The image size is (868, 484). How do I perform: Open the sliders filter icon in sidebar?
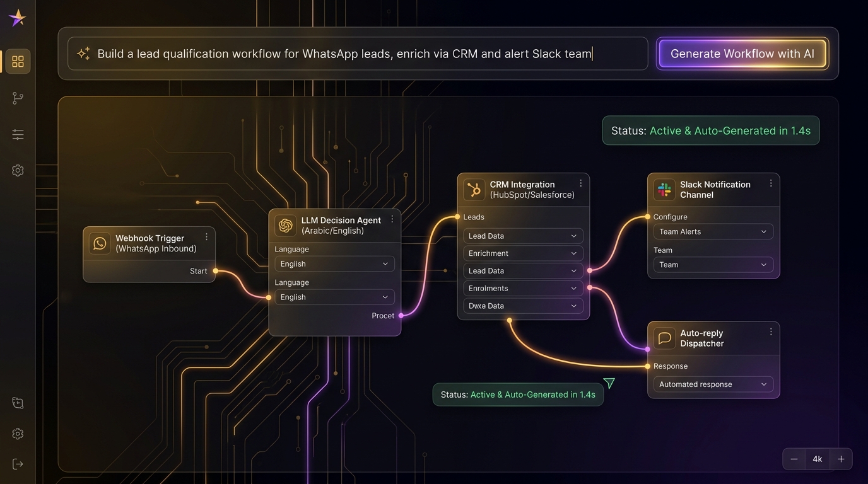pyautogui.click(x=18, y=134)
